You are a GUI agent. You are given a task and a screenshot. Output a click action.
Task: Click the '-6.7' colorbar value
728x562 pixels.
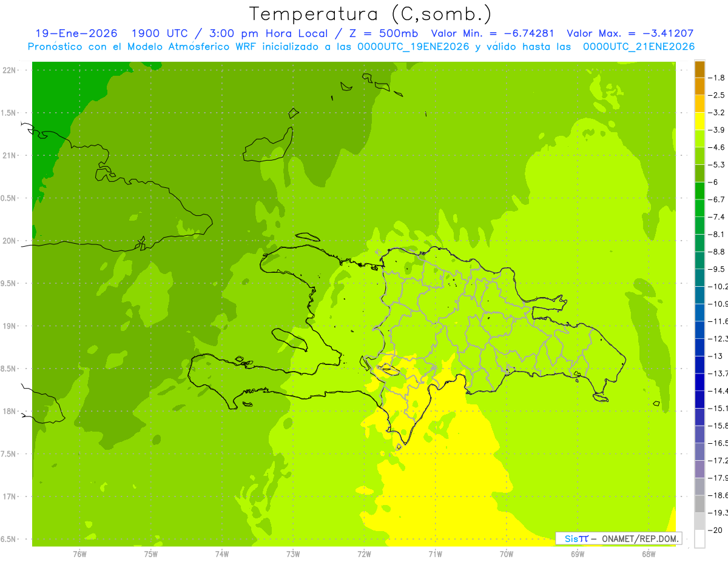pyautogui.click(x=717, y=199)
